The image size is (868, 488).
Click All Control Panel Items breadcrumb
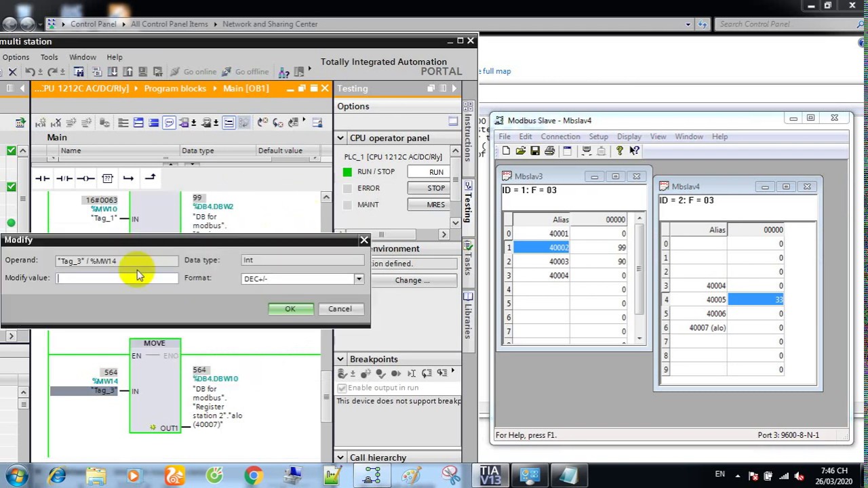click(x=170, y=24)
